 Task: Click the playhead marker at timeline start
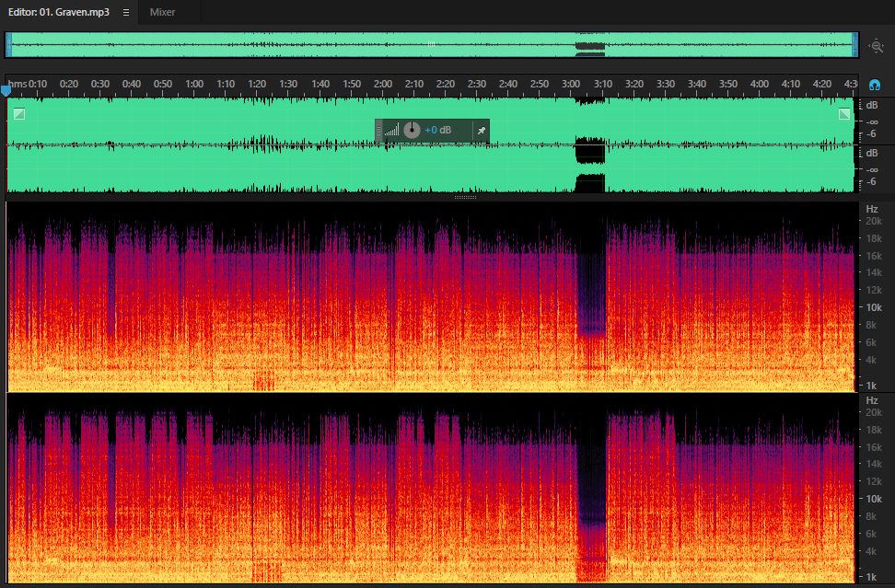(x=6, y=90)
